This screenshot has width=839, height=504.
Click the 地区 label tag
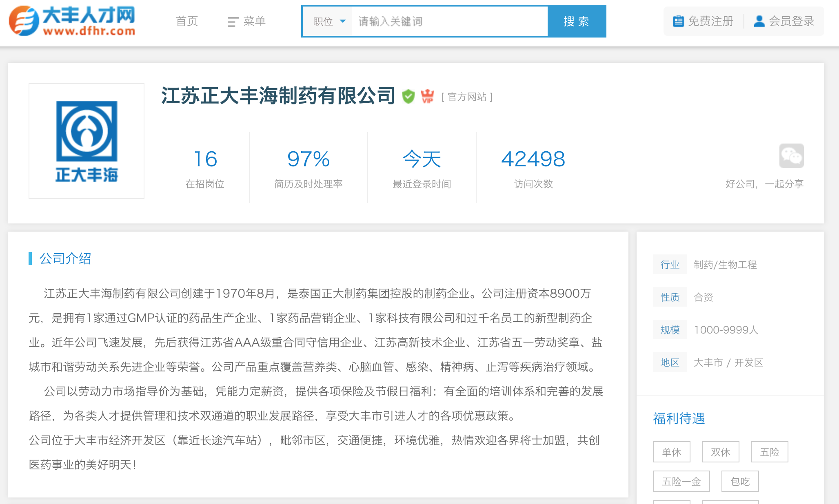(x=670, y=363)
